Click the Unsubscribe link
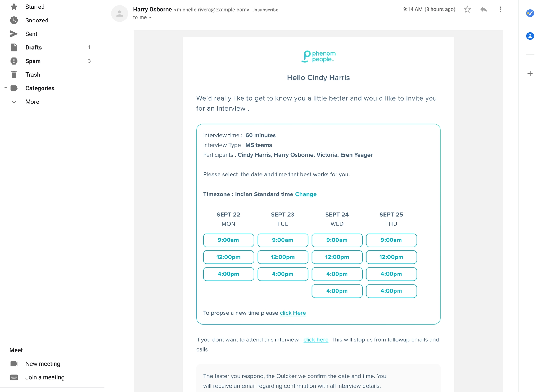Screen dimensions: 542x392 click(265, 10)
